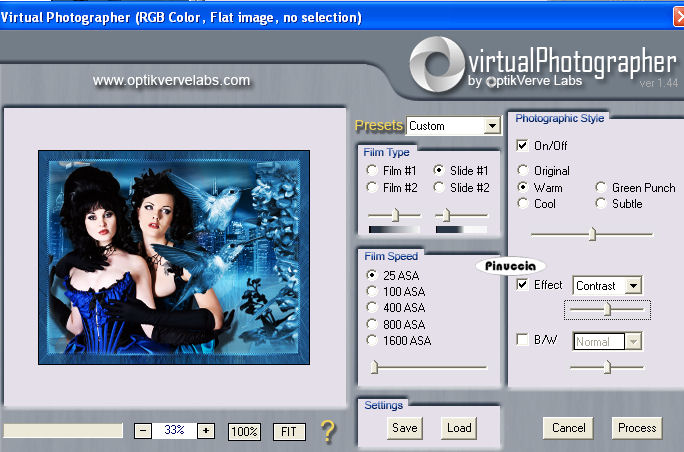The width and height of the screenshot is (684, 452).
Task: Select the Slide #1 film type
Action: (439, 170)
